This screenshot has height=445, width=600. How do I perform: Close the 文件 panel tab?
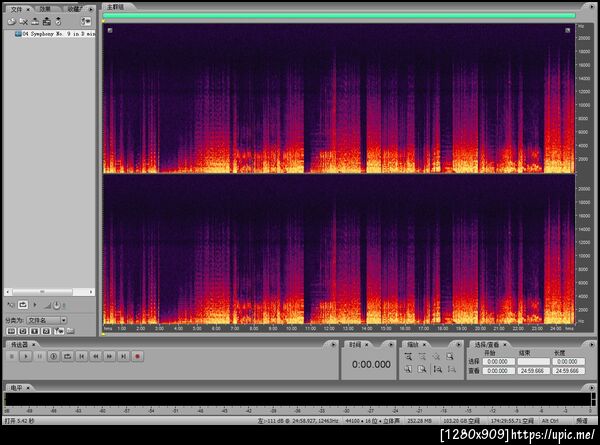[x=28, y=10]
